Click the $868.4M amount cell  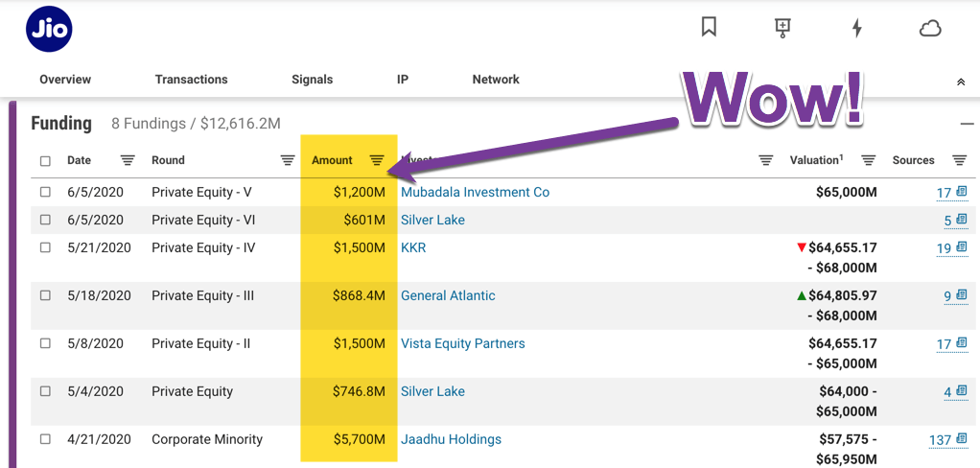359,295
